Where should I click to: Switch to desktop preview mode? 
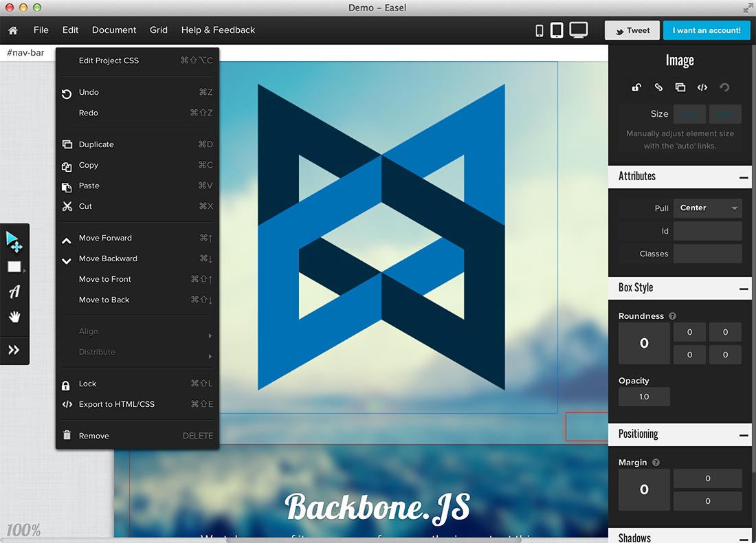(x=579, y=30)
